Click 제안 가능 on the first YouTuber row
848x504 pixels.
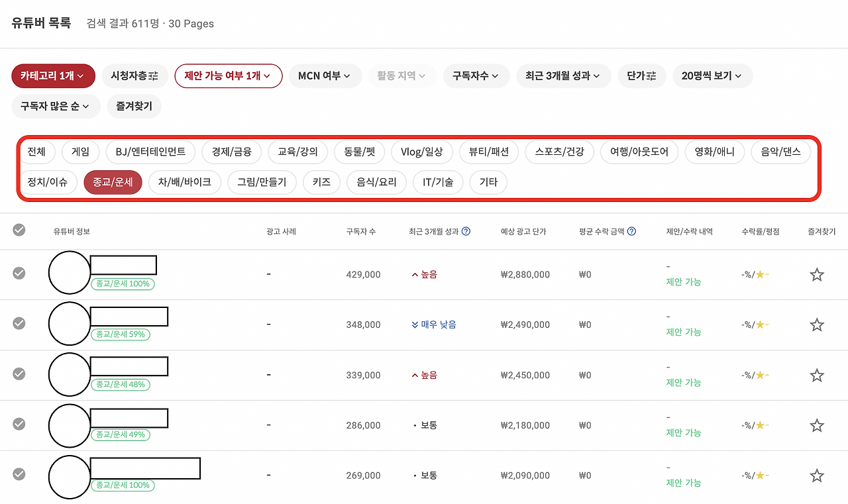click(683, 281)
